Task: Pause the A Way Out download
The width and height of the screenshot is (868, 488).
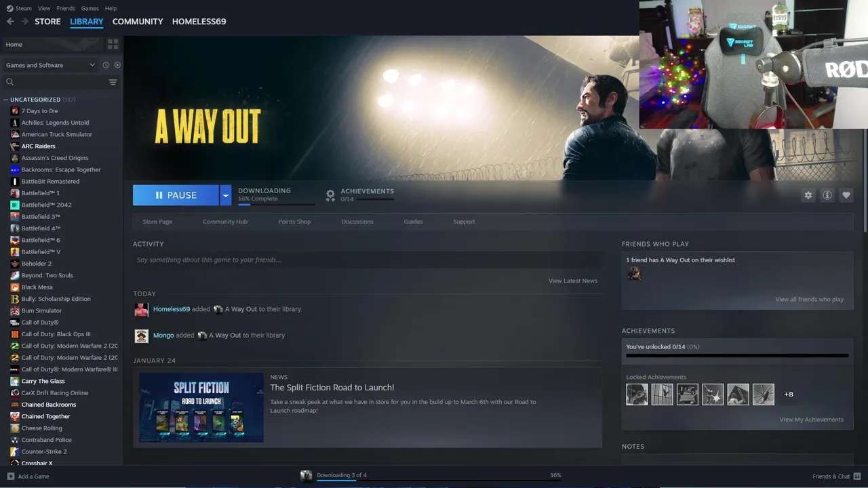Action: 176,195
